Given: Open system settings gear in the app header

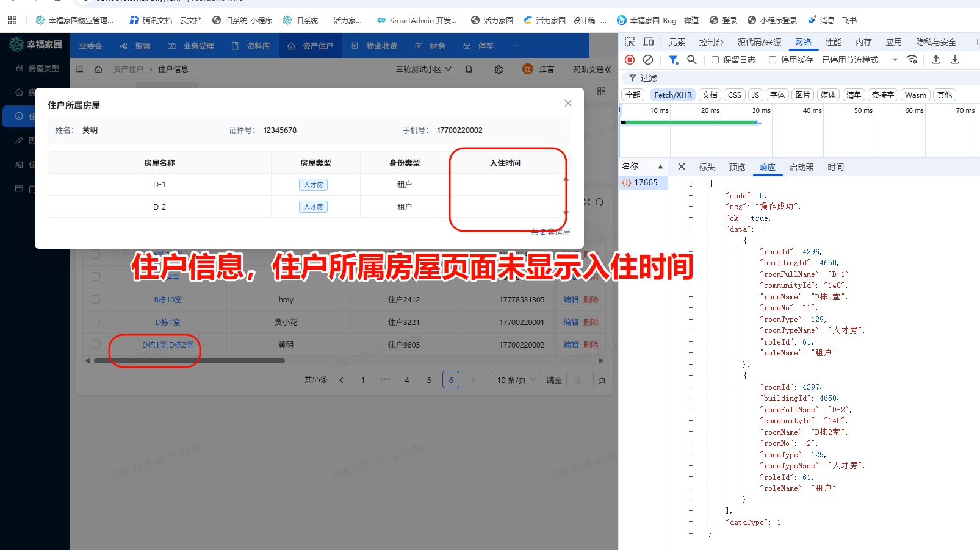Looking at the screenshot, I should (499, 69).
